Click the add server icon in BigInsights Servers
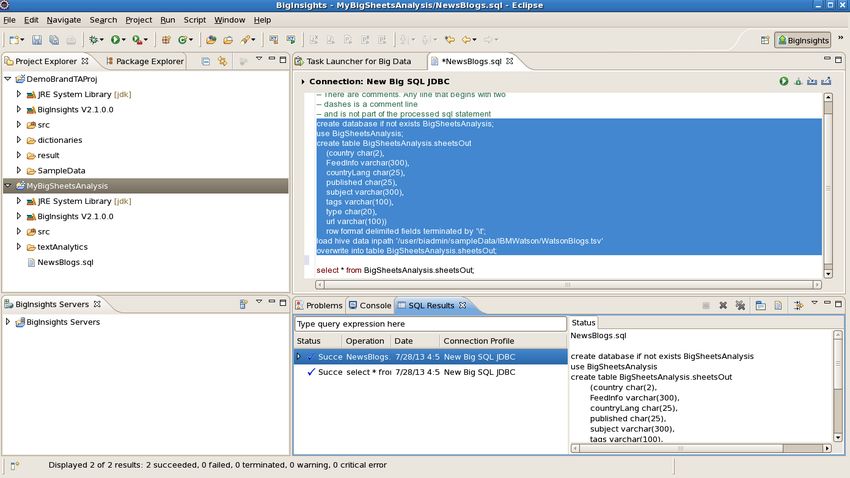Screen dimensions: 850x478 pyautogui.click(x=243, y=304)
